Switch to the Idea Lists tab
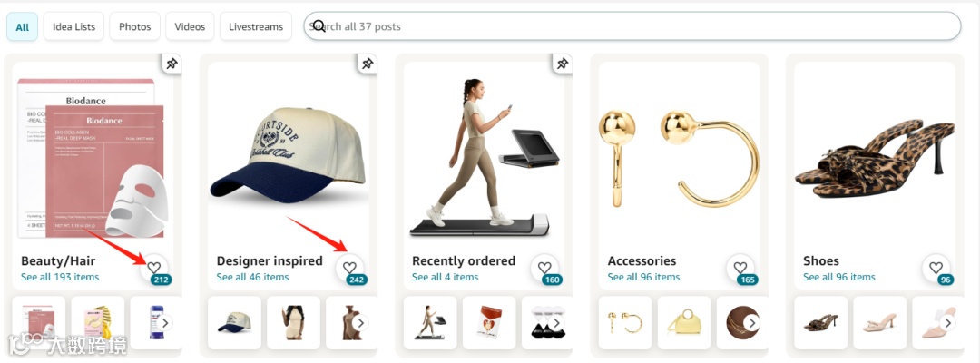This screenshot has height=363, width=980. pos(73,26)
